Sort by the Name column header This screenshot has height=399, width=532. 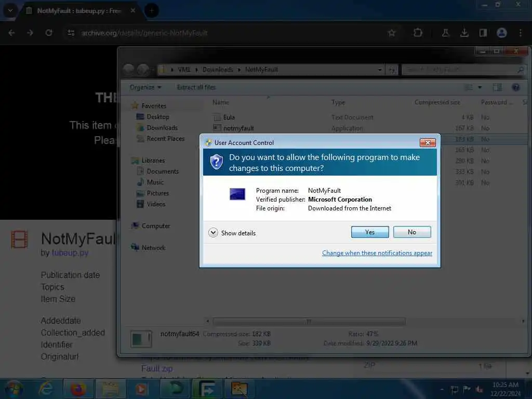point(220,102)
